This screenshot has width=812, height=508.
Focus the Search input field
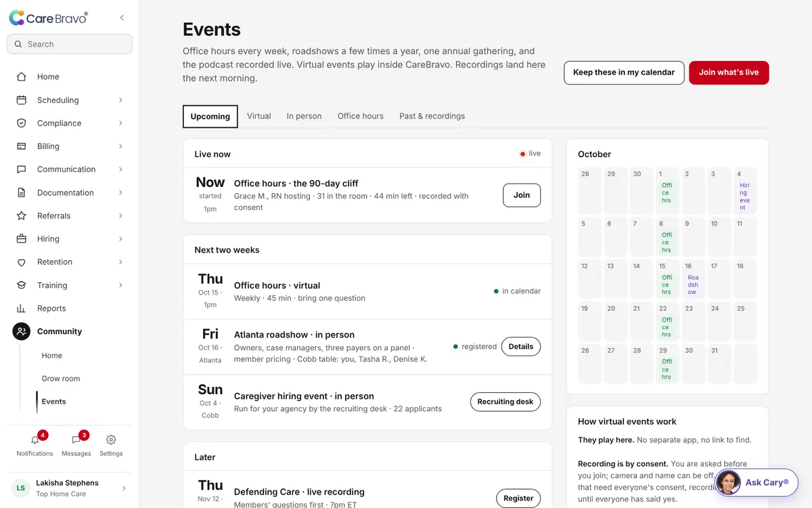(x=70, y=44)
